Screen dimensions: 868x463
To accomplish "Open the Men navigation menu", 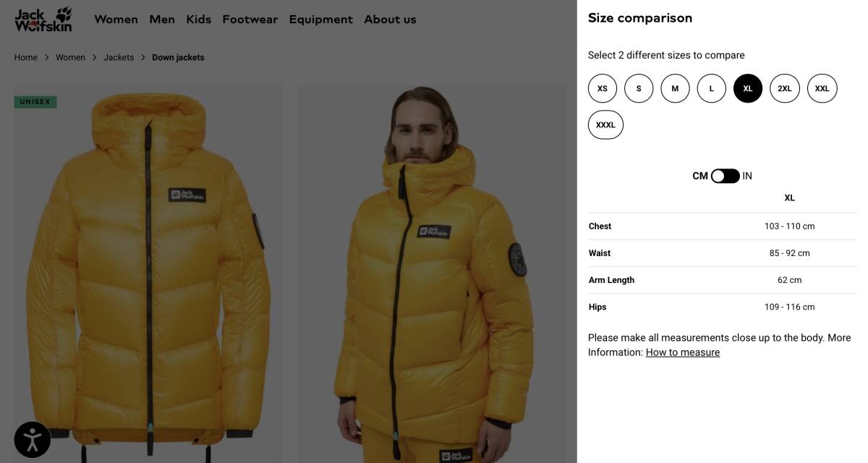I will coord(162,20).
